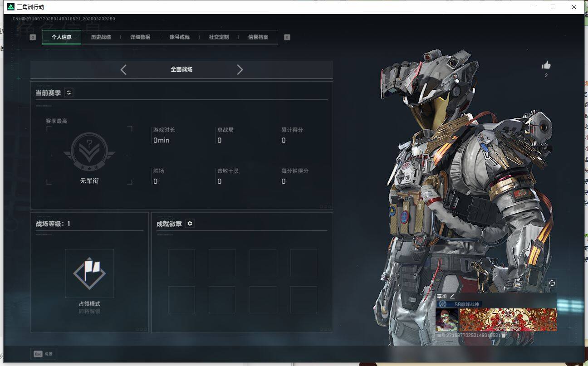This screenshot has width=588, height=366.
Task: Switch to the 历史战绩 tab
Action: click(101, 37)
